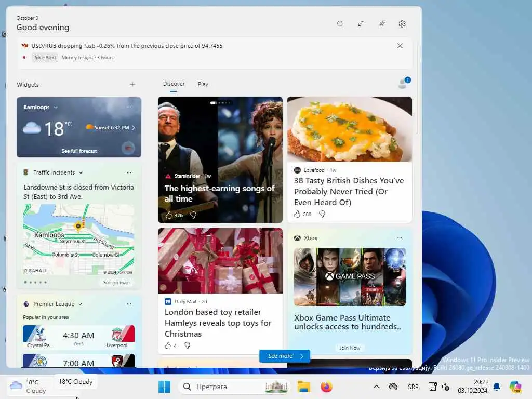The image size is (532, 399).
Task: Launch Firefox from taskbar
Action: point(326,387)
